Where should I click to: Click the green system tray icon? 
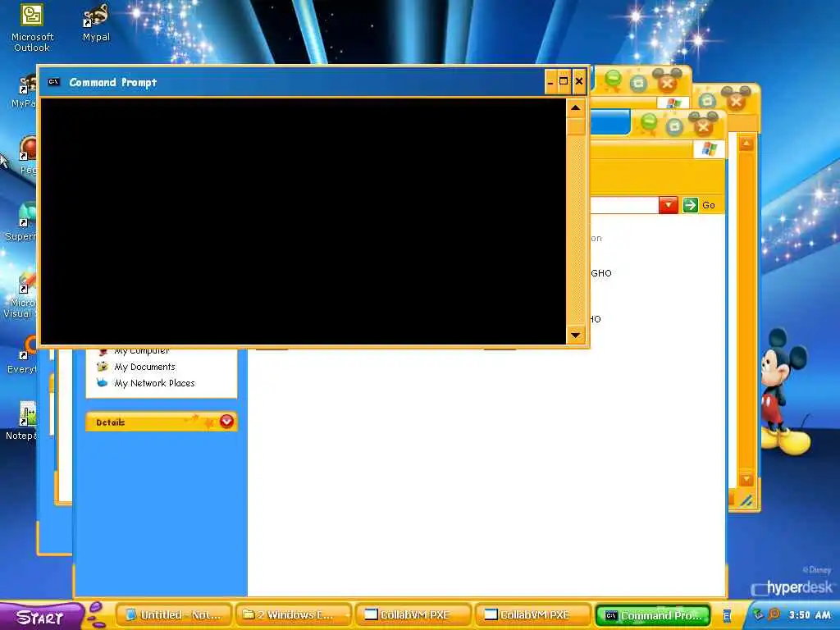coord(757,614)
